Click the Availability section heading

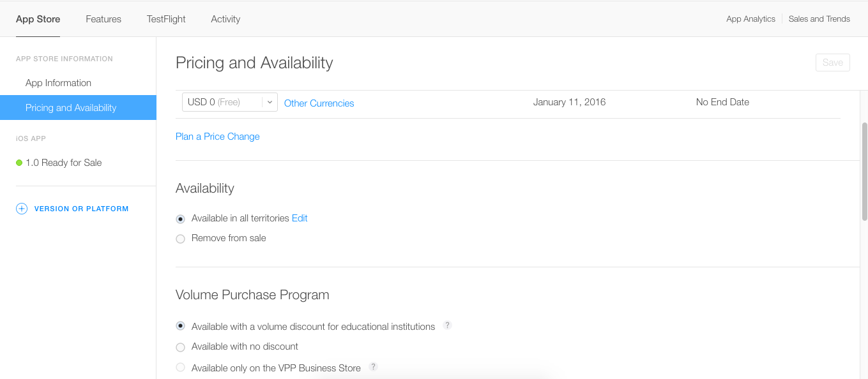pos(205,188)
